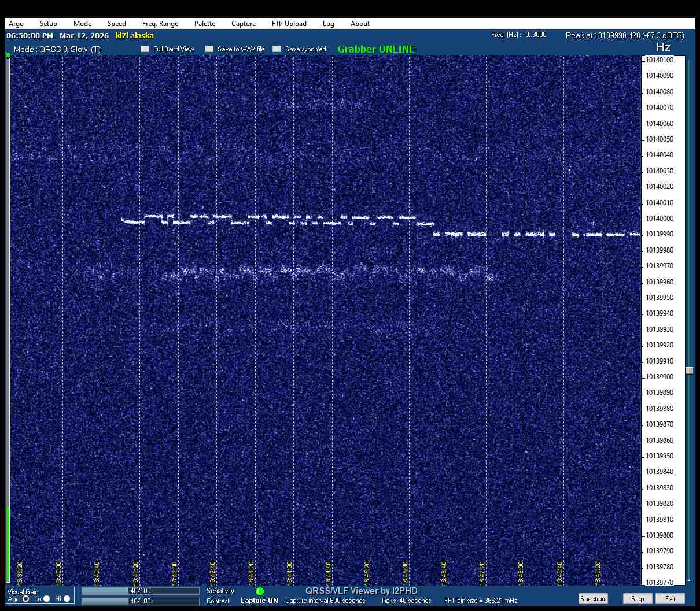Click the green Capture ON indicator light
This screenshot has width=700, height=611.
pos(260,591)
